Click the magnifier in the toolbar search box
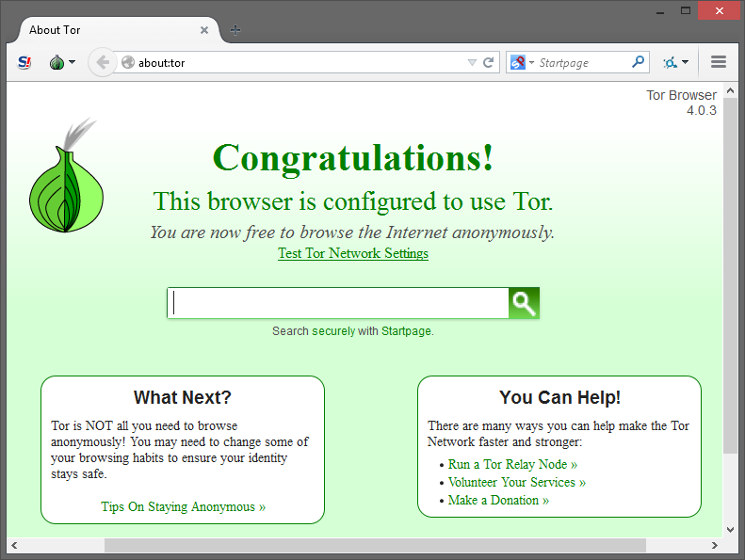The image size is (745, 560). coord(639,62)
